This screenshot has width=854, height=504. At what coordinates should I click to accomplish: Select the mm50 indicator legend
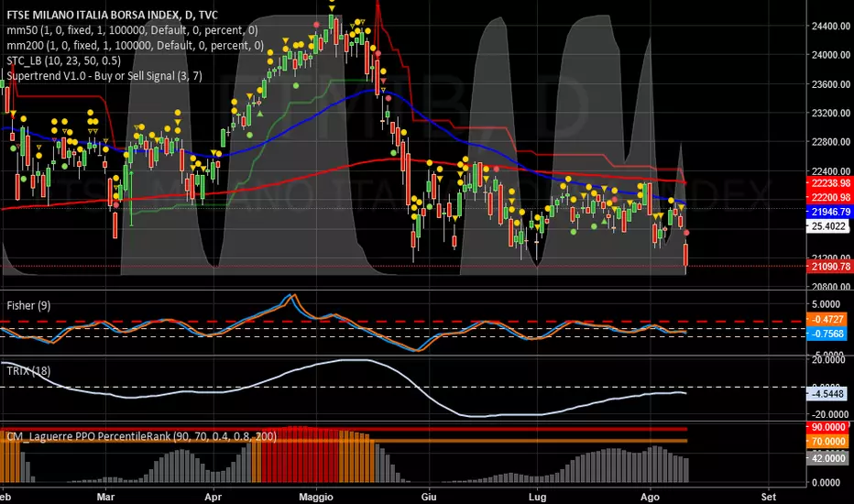coord(132,30)
